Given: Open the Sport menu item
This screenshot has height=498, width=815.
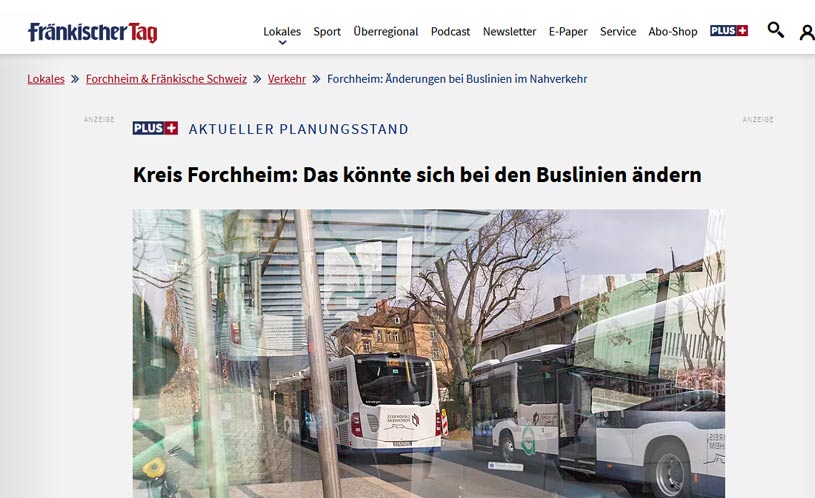Looking at the screenshot, I should click(327, 32).
